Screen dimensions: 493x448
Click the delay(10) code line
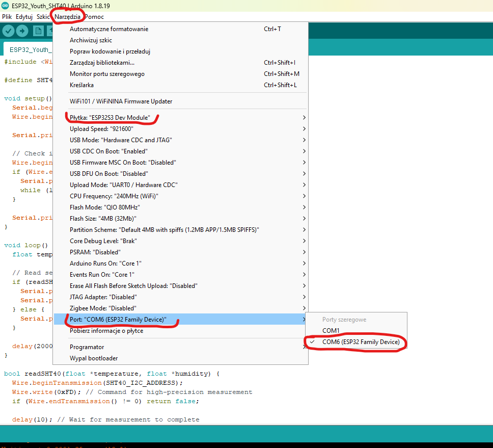tap(105, 419)
